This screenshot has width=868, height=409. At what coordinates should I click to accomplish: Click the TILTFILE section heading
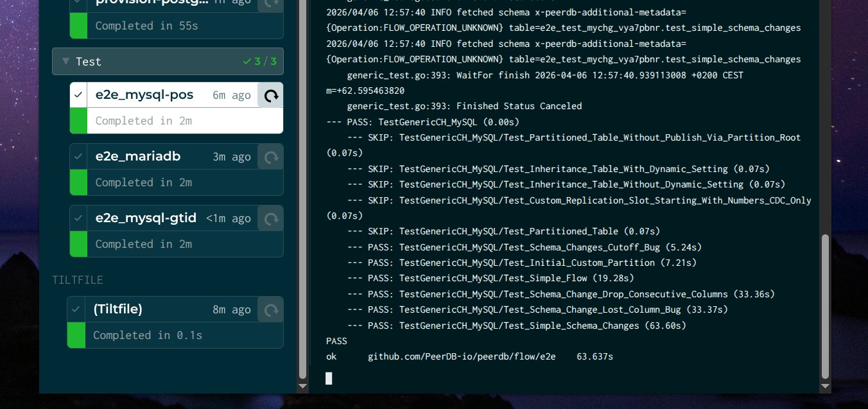78,280
